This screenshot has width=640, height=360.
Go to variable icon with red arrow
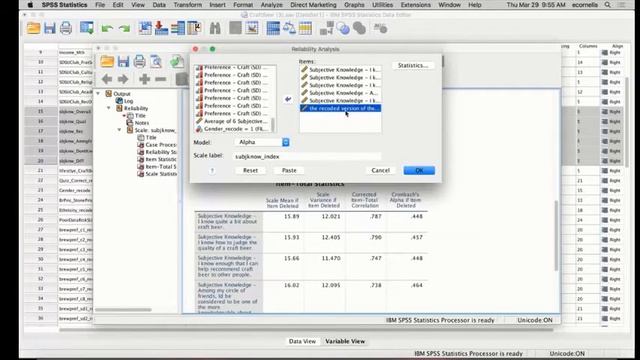click(161, 29)
